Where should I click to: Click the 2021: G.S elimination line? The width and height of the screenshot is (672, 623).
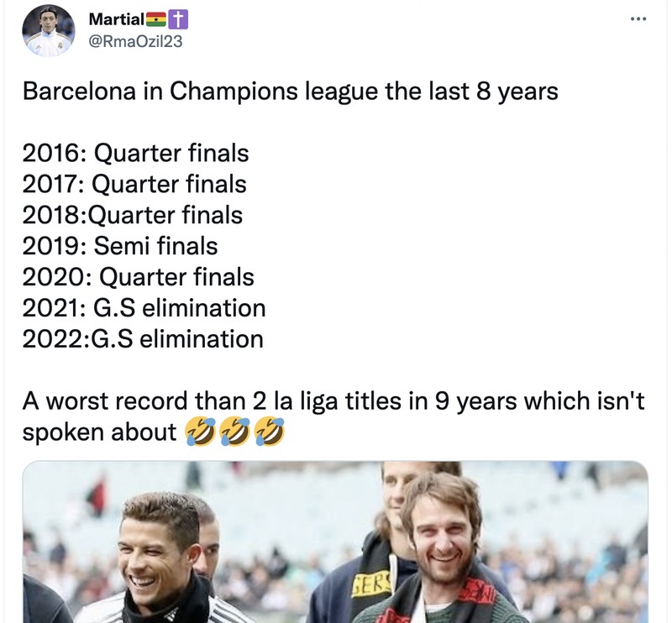(x=143, y=308)
